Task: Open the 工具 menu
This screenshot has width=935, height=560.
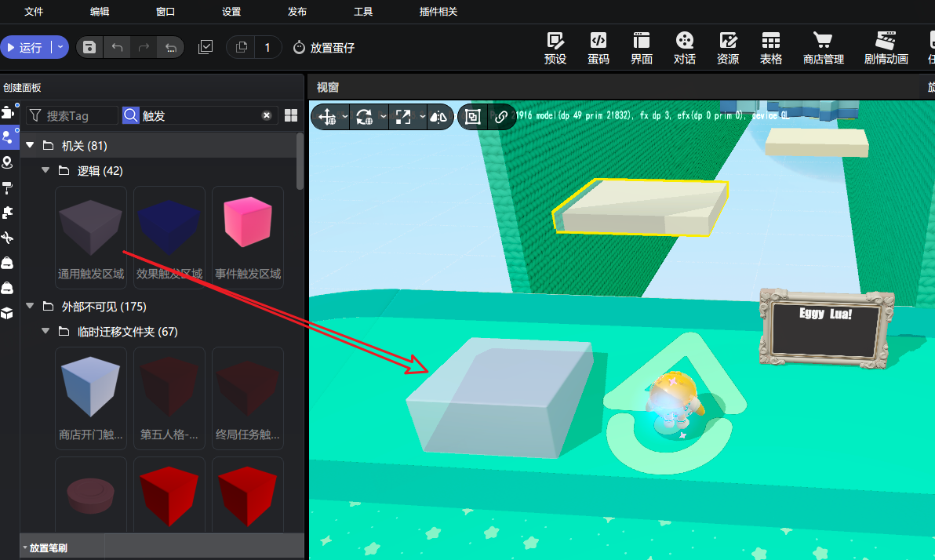Action: tap(363, 12)
